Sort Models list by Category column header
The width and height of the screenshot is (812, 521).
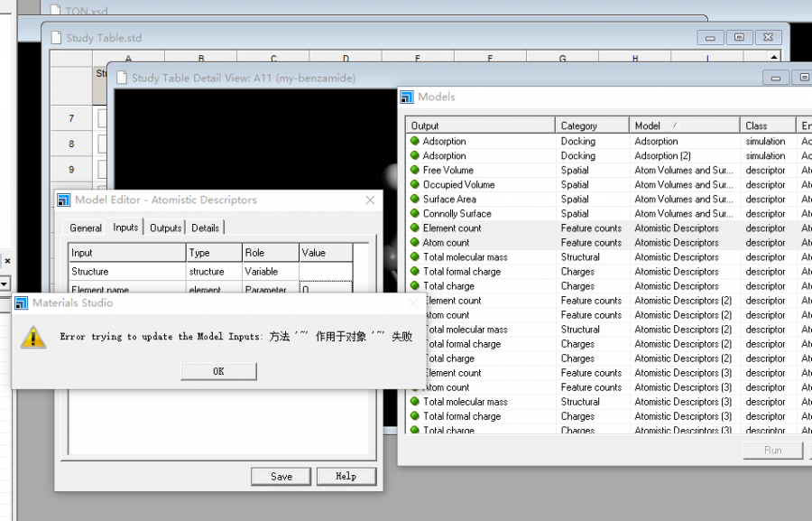(593, 126)
